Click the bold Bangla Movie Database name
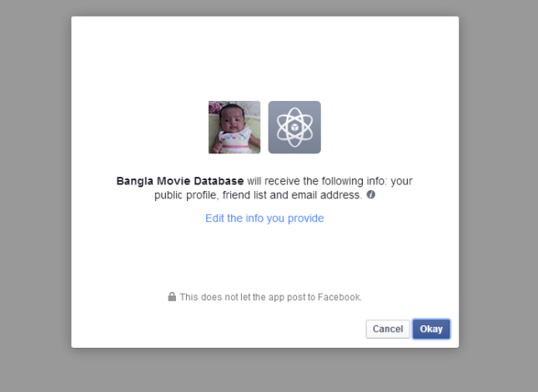538x392 pixels. coord(180,180)
